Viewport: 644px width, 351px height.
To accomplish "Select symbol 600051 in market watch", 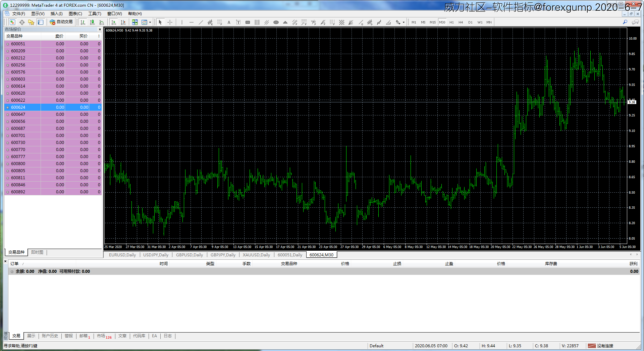I will coord(53,44).
